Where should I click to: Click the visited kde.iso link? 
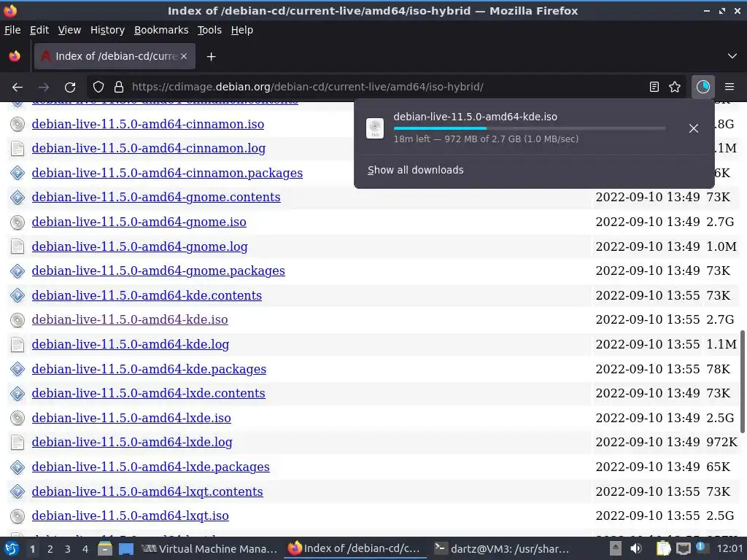(x=130, y=320)
